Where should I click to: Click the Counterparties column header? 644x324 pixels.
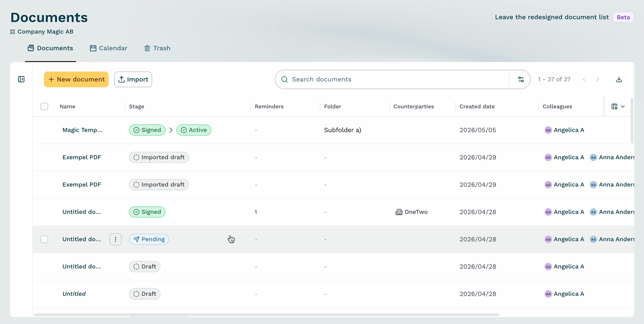[x=414, y=106]
